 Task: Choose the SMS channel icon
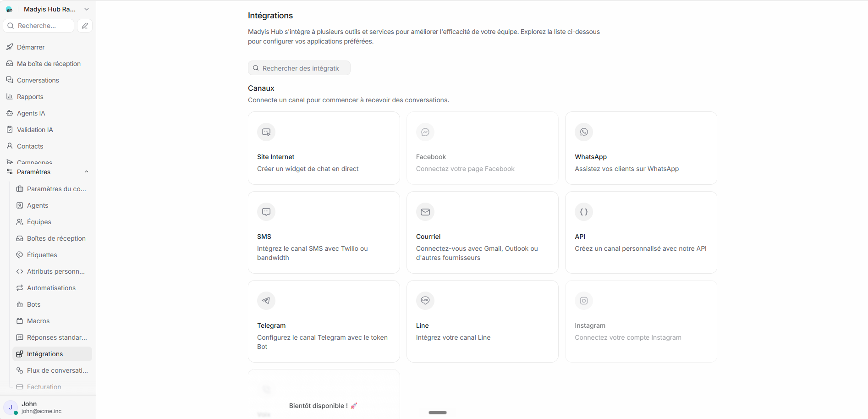[266, 212]
